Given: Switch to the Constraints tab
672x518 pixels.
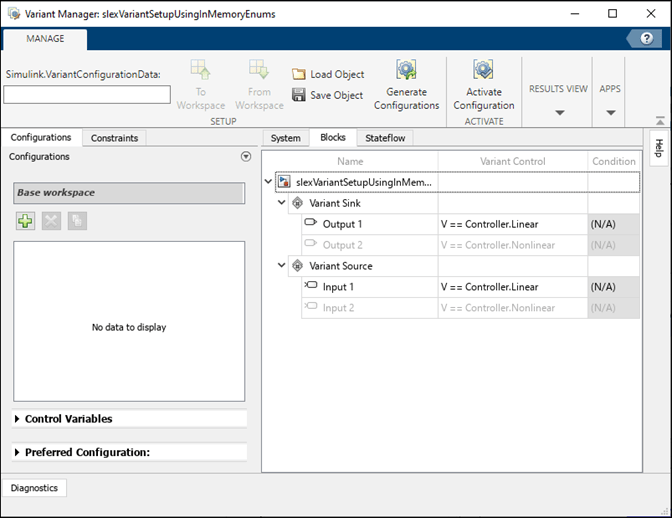Looking at the screenshot, I should (x=114, y=138).
